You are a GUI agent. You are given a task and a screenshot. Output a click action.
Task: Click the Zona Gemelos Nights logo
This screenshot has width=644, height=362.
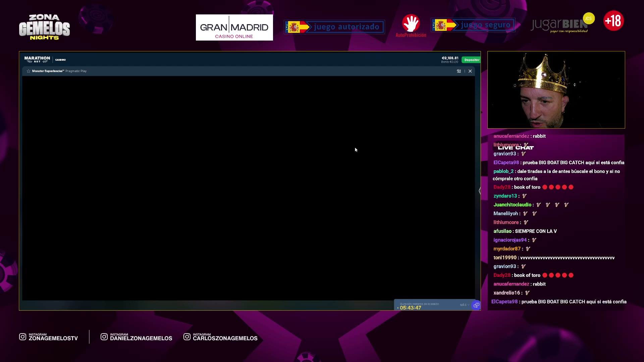[44, 27]
